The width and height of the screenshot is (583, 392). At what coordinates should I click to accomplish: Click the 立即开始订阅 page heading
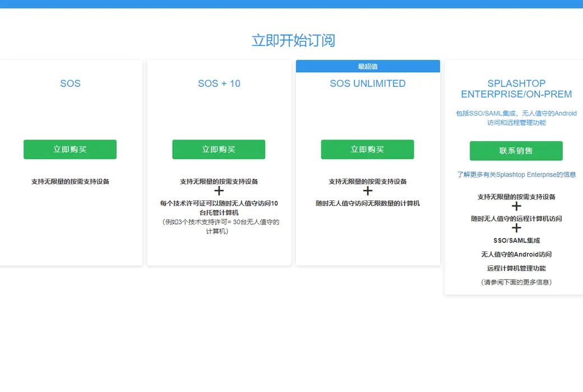coord(293,40)
